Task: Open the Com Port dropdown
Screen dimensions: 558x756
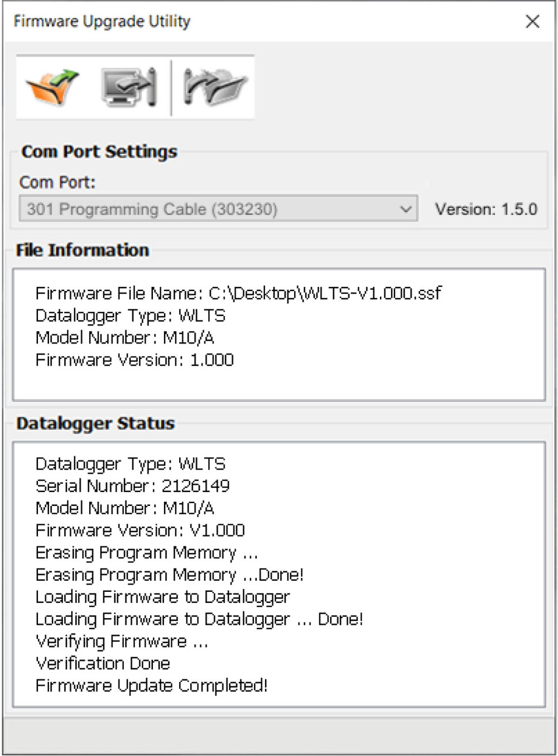Action: pyautogui.click(x=218, y=209)
